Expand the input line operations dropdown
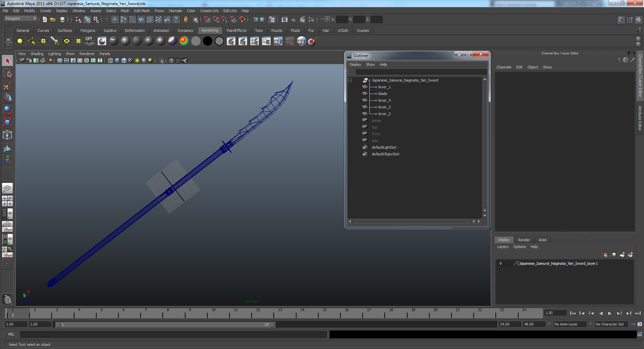The height and width of the screenshot is (349, 644). pos(322,19)
